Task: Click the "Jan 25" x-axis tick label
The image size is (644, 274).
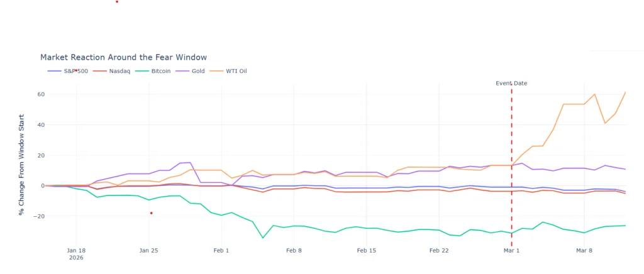Action: coord(149,250)
